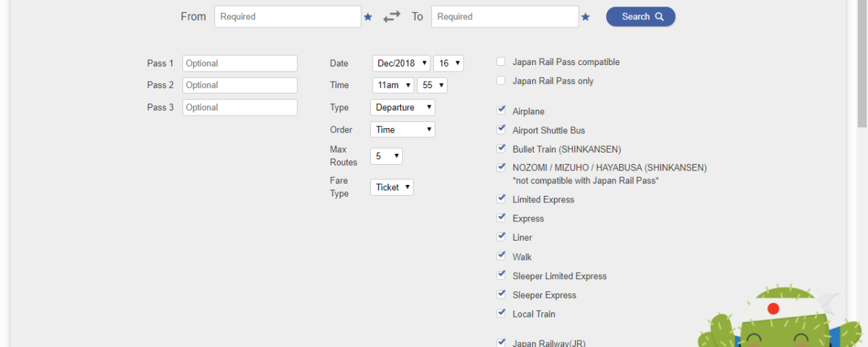Viewport: 868px width, 347px height.
Task: Uncheck the Local Train option
Action: (501, 314)
